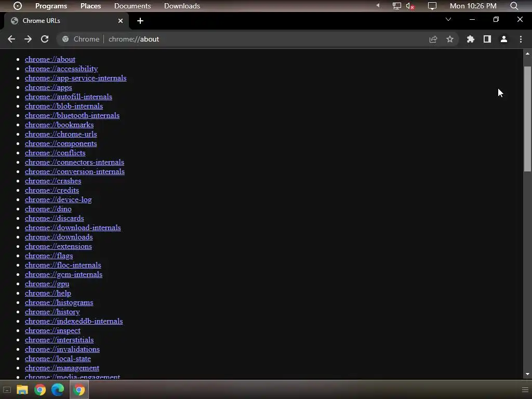The image size is (532, 399).
Task: Go back with the browser back arrow
Action: [11, 39]
